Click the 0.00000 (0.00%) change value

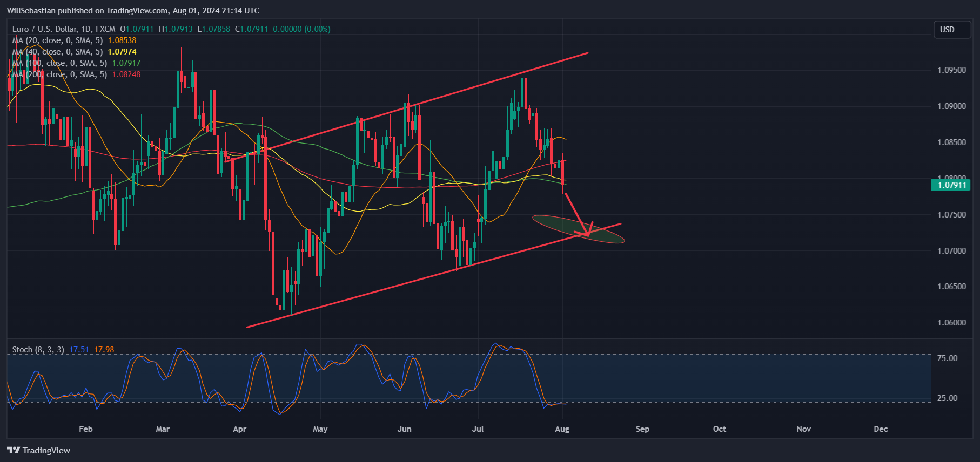click(x=302, y=29)
